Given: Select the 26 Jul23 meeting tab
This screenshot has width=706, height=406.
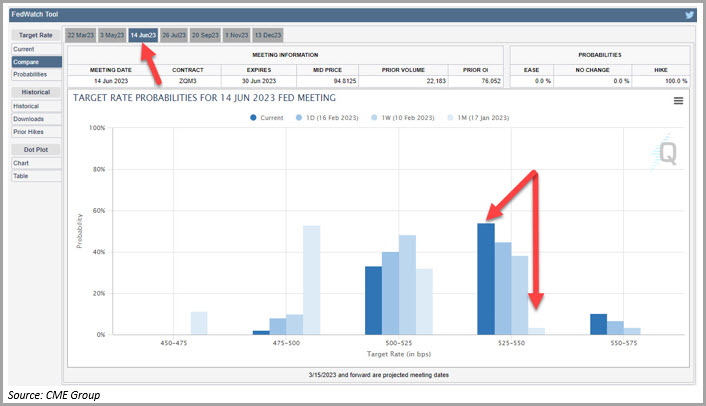Looking at the screenshot, I should 174,35.
